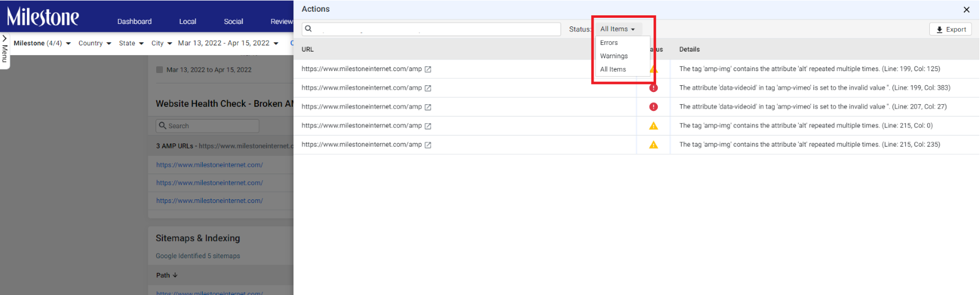Screen dimensions: 980x295
Task: Open external link icon, Col: 27 row
Action: pos(428,107)
